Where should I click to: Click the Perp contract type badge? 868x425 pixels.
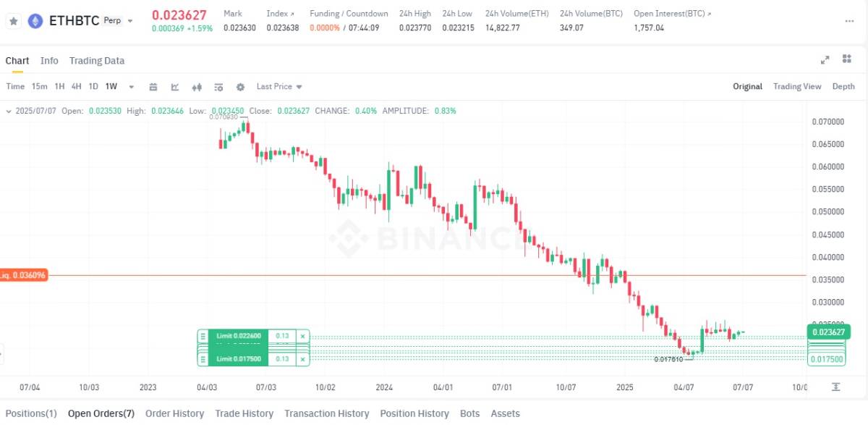[x=112, y=20]
